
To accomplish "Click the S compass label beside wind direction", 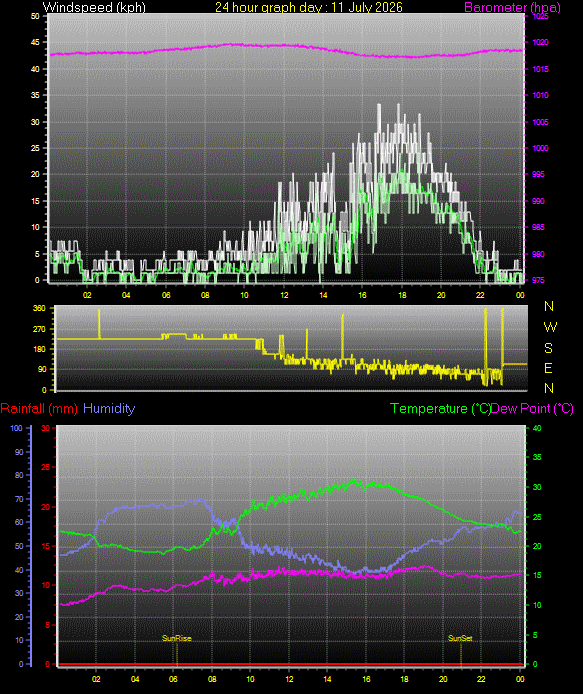I will pos(548,348).
